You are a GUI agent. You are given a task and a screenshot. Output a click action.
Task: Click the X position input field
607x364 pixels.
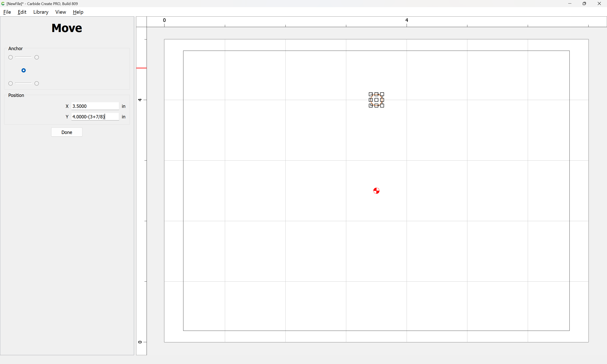click(x=95, y=106)
